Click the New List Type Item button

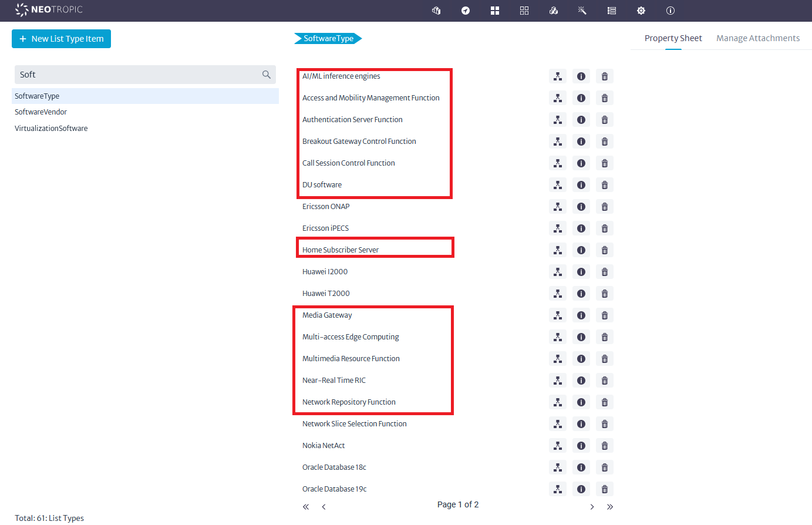[x=61, y=39]
